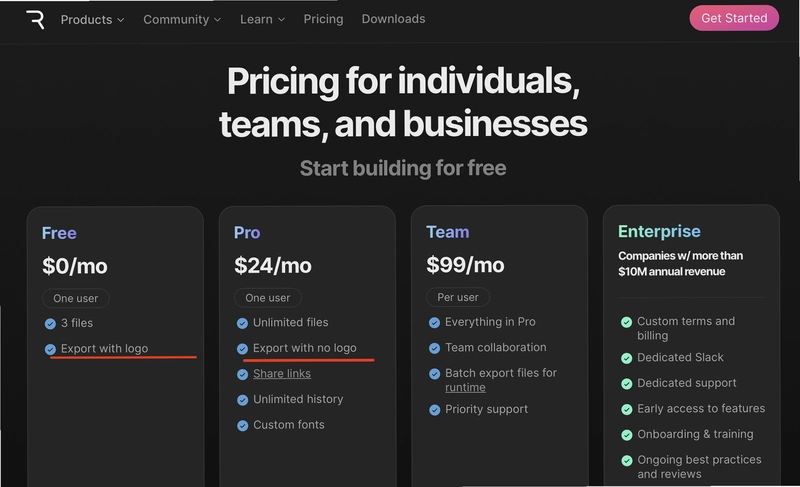Click the Rive logo icon
The height and width of the screenshot is (487, 800).
pos(35,19)
